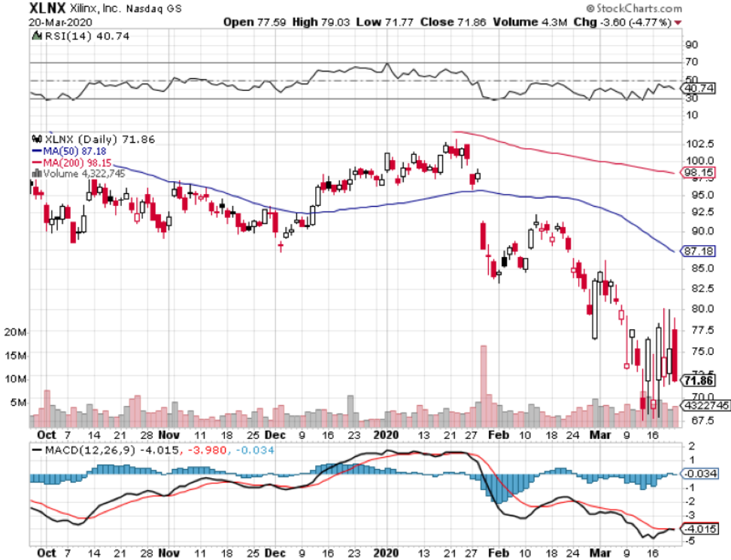731x560 pixels.
Task: Click the 'RSI(14) 40.74' legend text
Action: pos(86,36)
